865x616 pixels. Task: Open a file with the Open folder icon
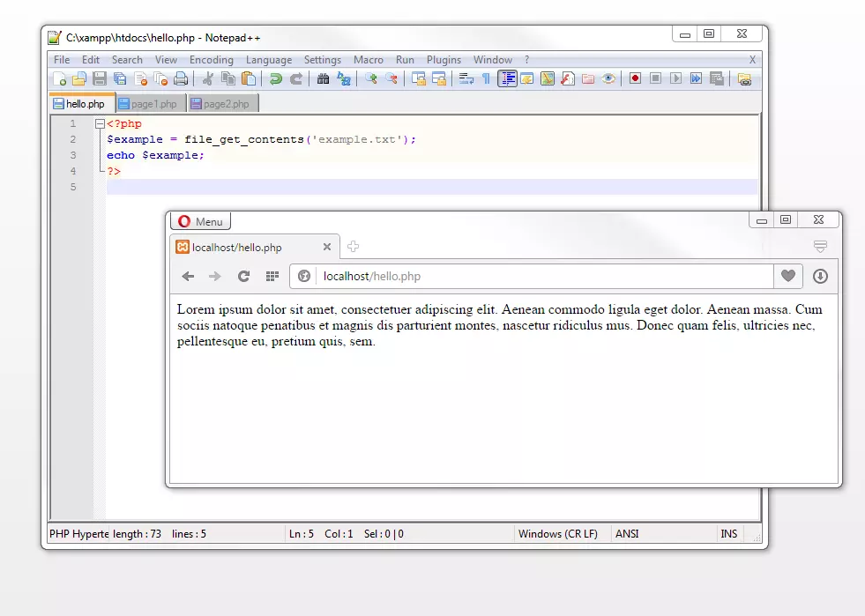pos(79,78)
